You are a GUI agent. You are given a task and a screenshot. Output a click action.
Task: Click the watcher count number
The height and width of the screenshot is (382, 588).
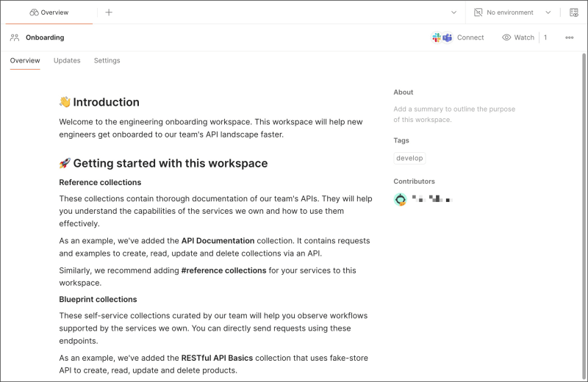(x=545, y=37)
